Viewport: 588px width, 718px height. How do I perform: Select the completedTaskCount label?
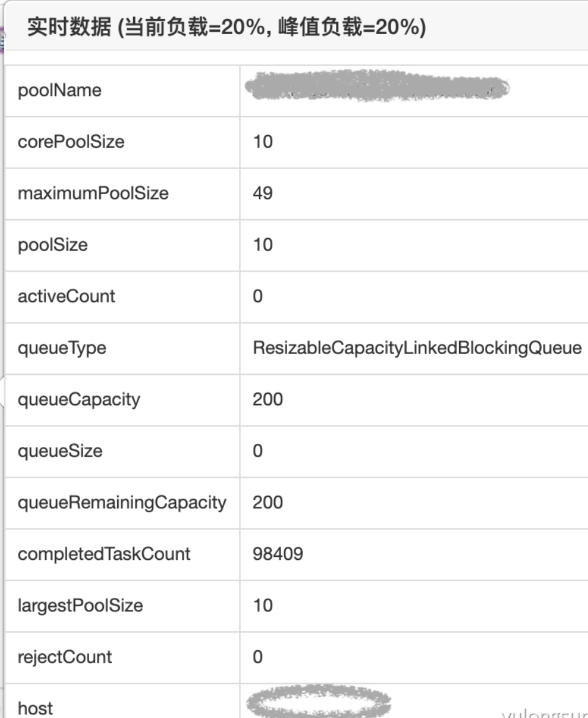click(x=104, y=554)
